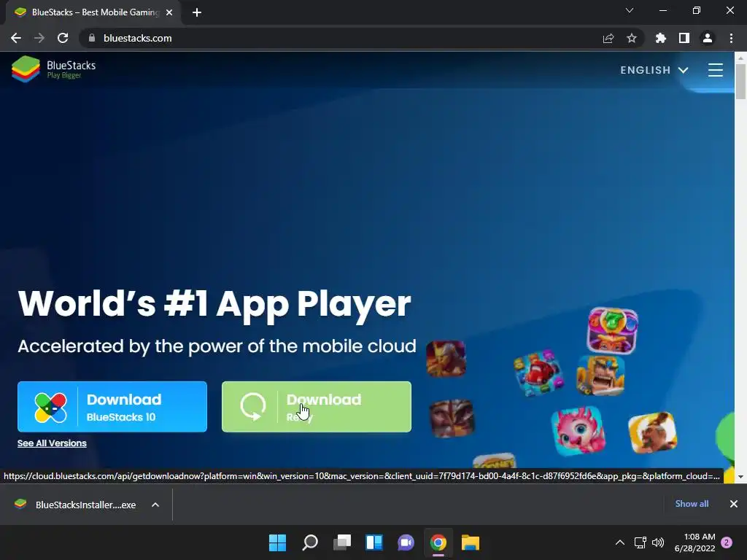Image resolution: width=747 pixels, height=560 pixels.
Task: Click the bearded man game icon
Action: tap(653, 432)
